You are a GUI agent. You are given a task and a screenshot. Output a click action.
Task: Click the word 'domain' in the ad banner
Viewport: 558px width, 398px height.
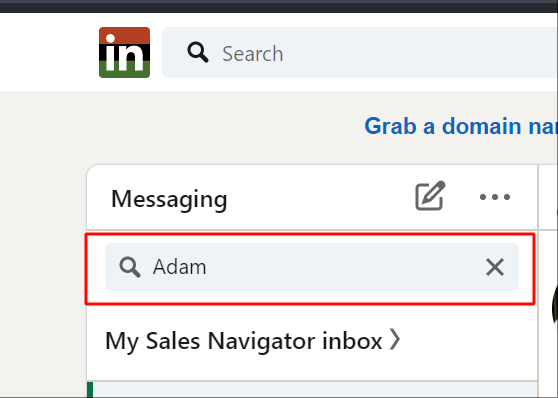click(x=481, y=126)
